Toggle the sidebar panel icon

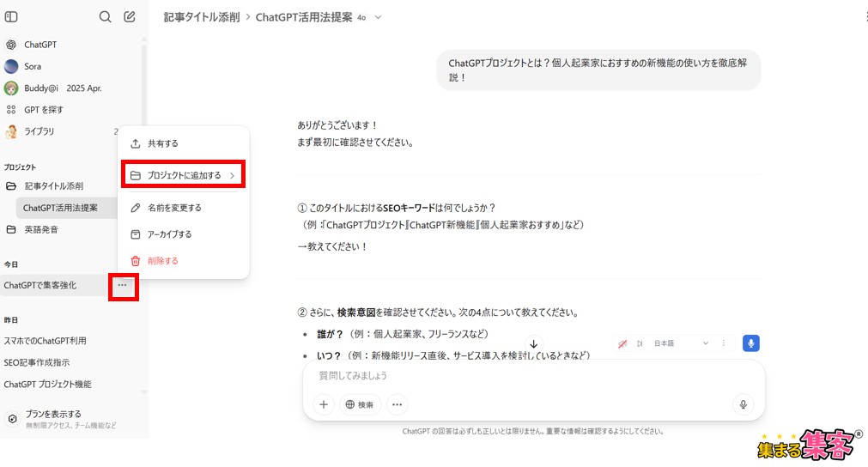(x=11, y=17)
